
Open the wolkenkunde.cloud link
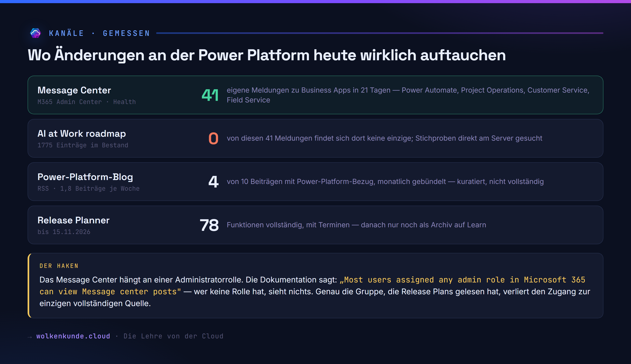click(x=73, y=336)
